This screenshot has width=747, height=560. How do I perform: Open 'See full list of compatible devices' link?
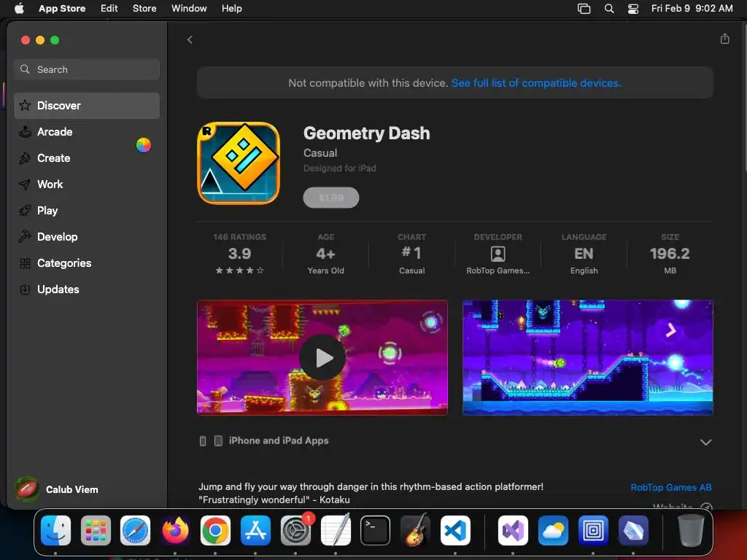pos(536,83)
